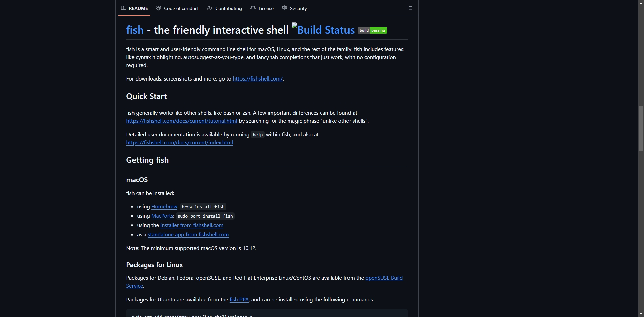Viewport: 644px width, 317px height.
Task: Click the fish title link
Action: click(135, 30)
